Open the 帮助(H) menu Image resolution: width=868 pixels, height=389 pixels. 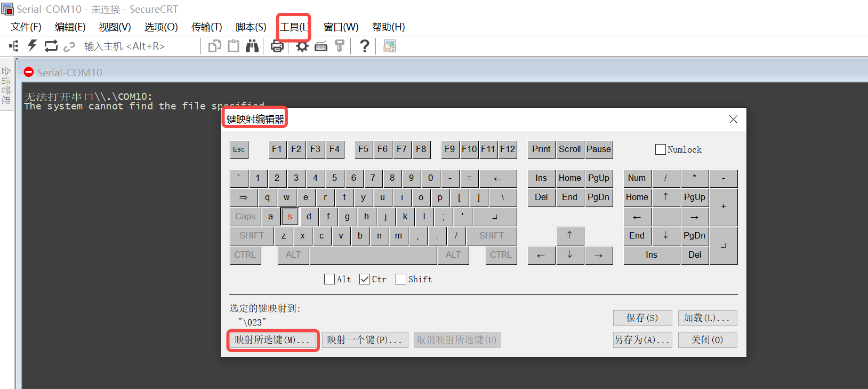tap(389, 27)
